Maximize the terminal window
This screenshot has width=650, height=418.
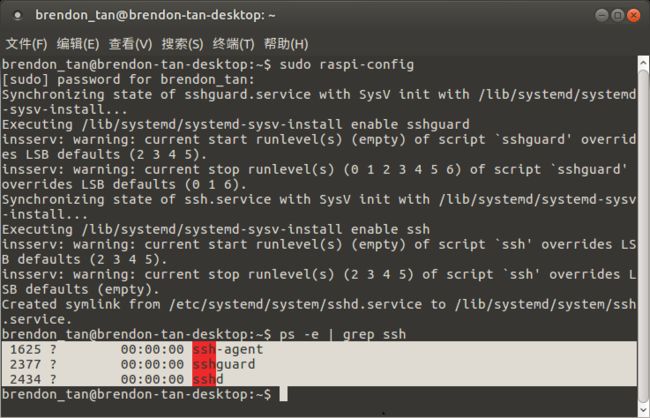click(x=618, y=15)
